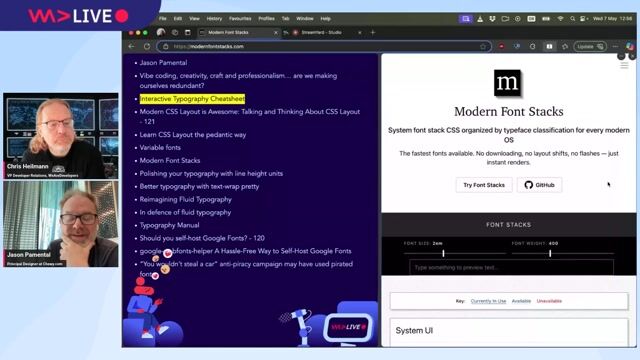Adjust the Font Size slider
Screen dimensions: 640x360
coord(454,253)
